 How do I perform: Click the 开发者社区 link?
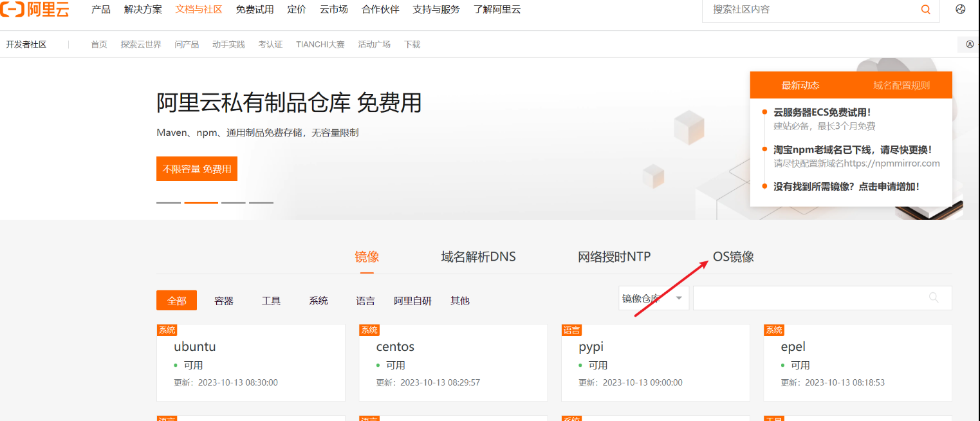[26, 44]
